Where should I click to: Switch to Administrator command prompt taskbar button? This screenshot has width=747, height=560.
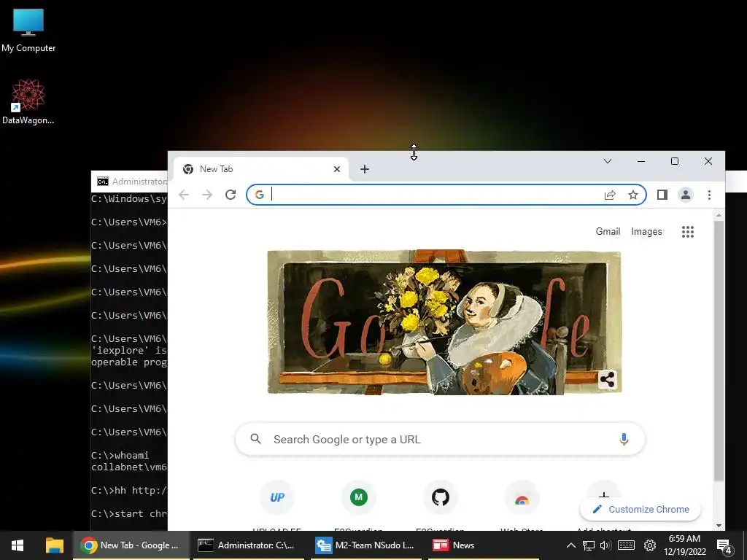[x=249, y=545]
